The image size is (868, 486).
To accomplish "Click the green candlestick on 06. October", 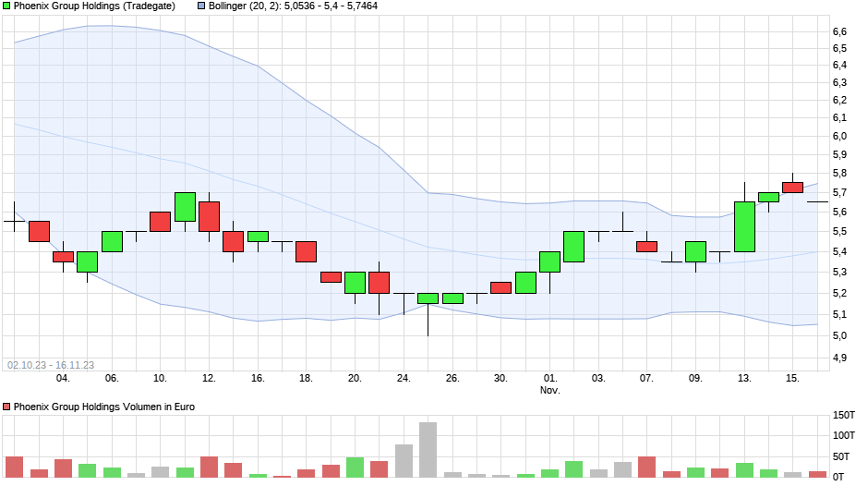I will tap(112, 242).
